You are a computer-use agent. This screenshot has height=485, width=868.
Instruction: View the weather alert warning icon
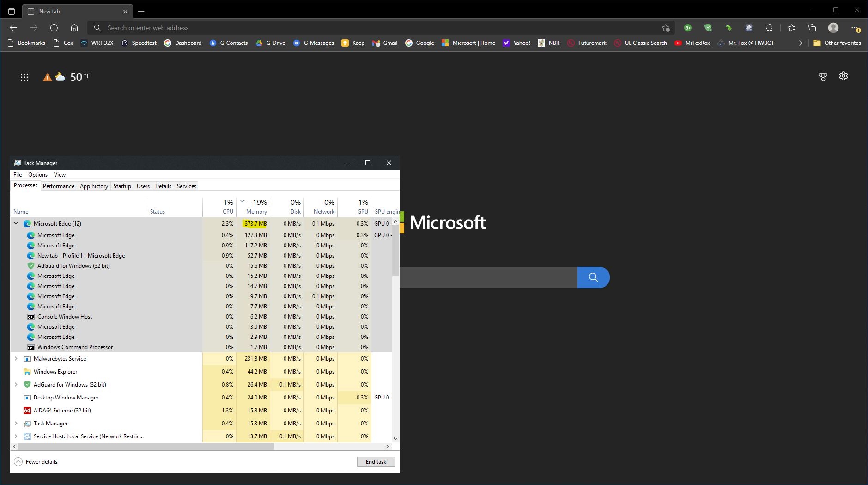(x=47, y=77)
